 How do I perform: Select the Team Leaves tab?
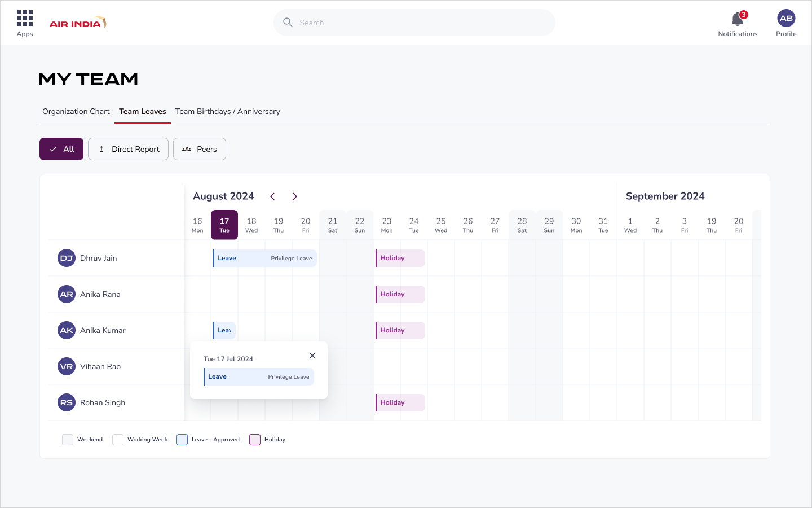tap(143, 111)
